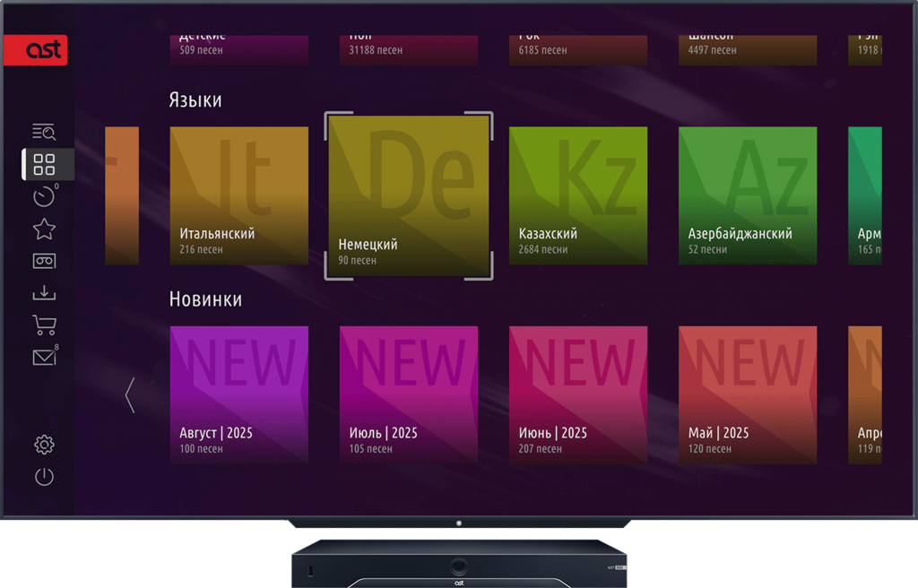The image size is (918, 588).
Task: Open the Июль 2025 new releases tile
Action: click(x=408, y=394)
